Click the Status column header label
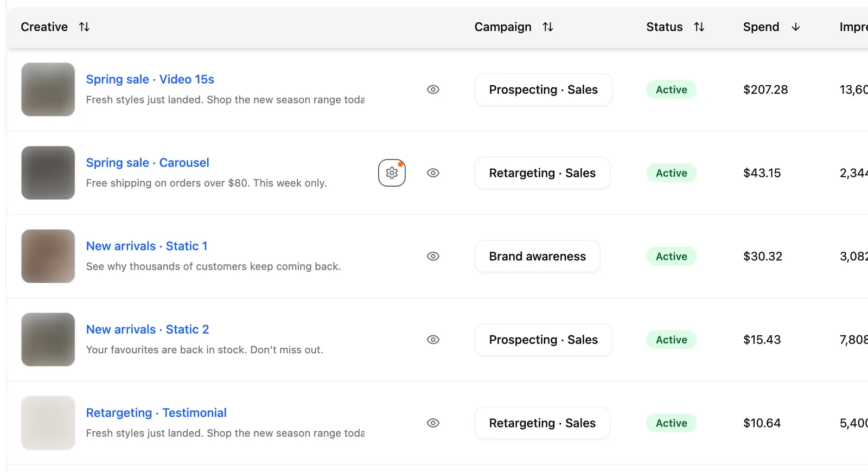Viewport: 868px width, 472px height. click(664, 27)
